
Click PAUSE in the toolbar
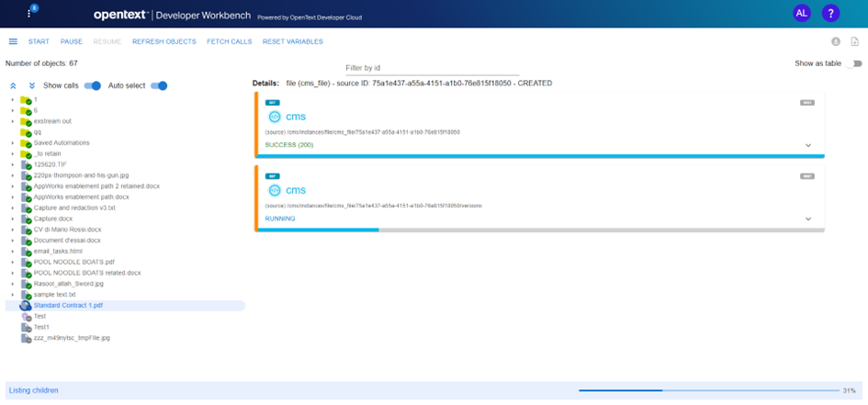pyautogui.click(x=72, y=41)
